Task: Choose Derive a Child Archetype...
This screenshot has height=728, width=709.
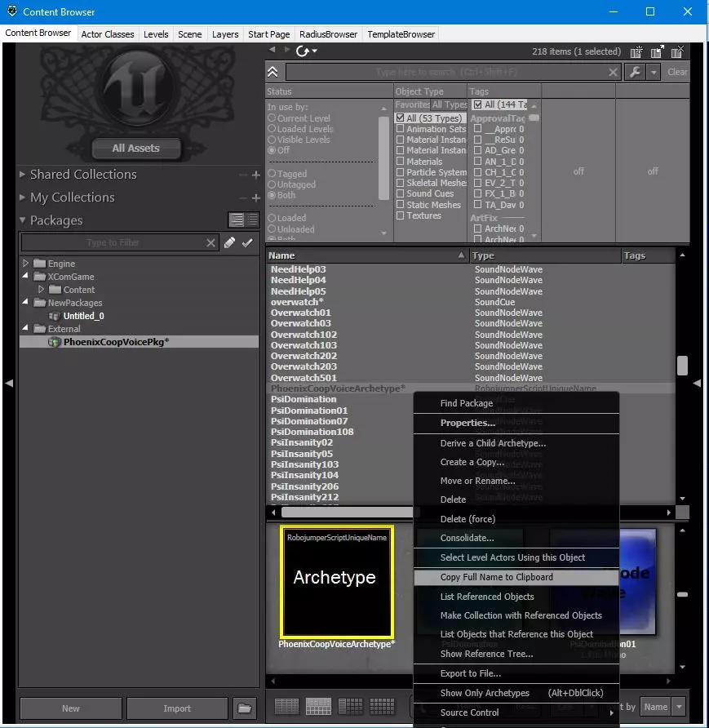Action: coord(516,443)
